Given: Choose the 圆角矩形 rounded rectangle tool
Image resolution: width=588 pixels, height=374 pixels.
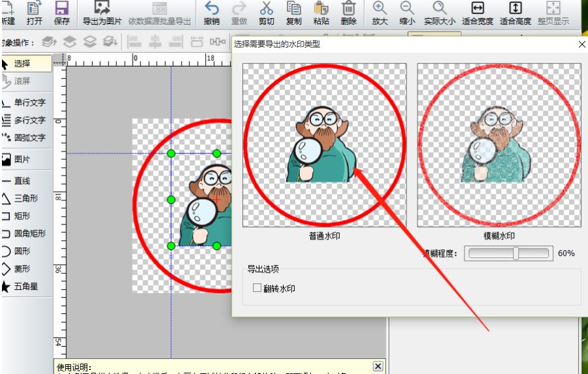Looking at the screenshot, I should 26,234.
